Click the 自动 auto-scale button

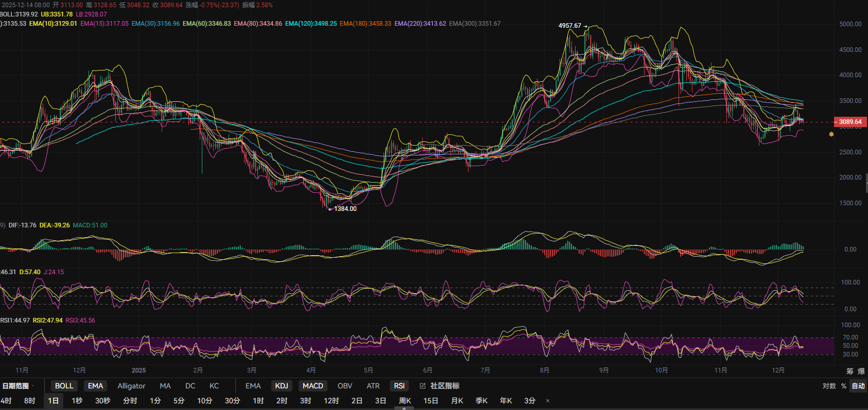coord(858,386)
